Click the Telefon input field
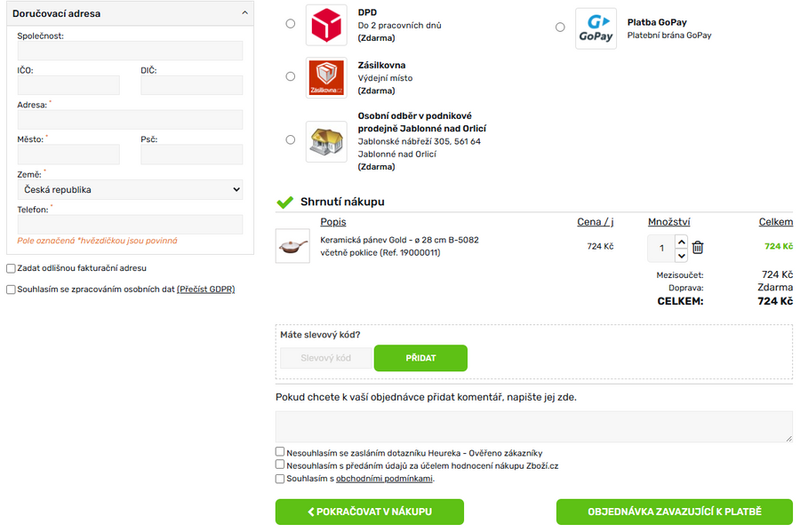Screen dimensions: 800x532 (130, 225)
